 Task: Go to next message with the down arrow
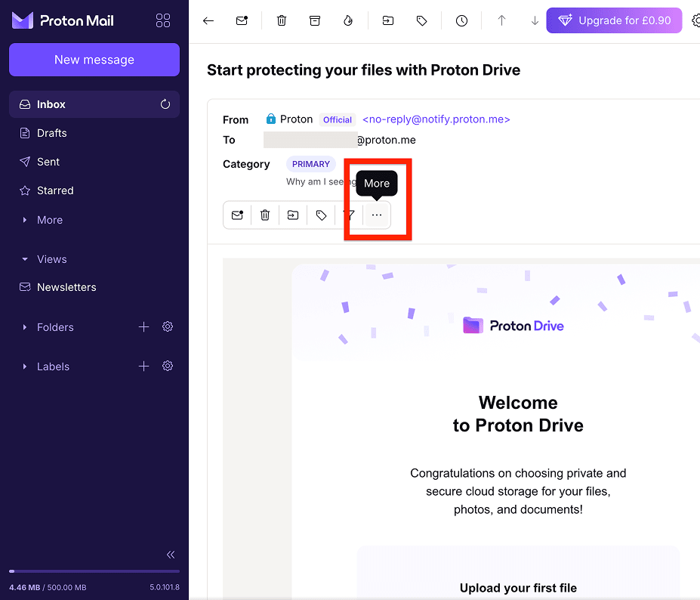535,20
